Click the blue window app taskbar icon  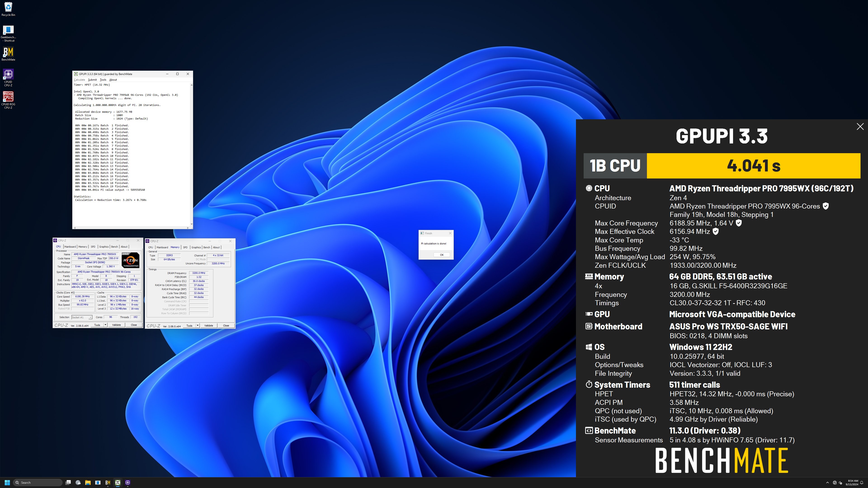pos(98,482)
